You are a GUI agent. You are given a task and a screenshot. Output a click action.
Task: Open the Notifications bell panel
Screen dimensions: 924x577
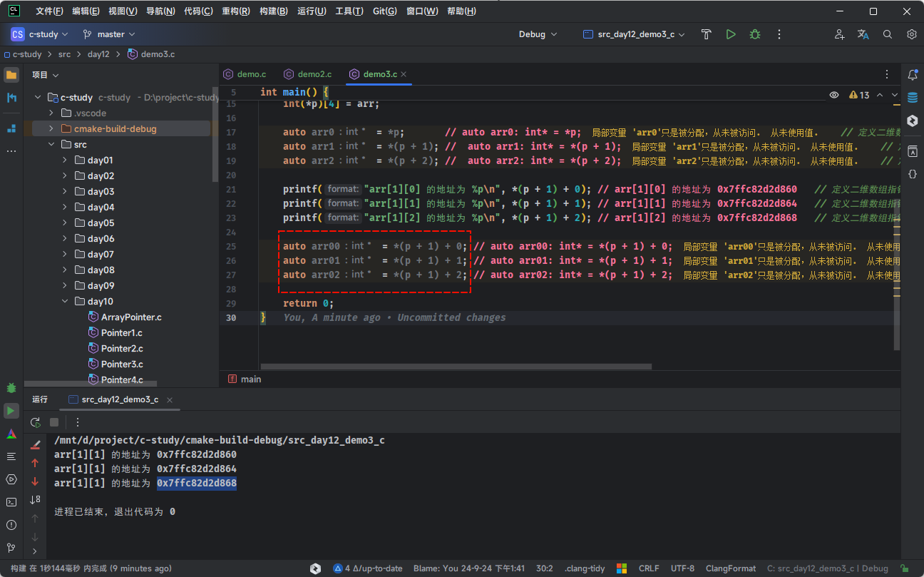point(912,75)
